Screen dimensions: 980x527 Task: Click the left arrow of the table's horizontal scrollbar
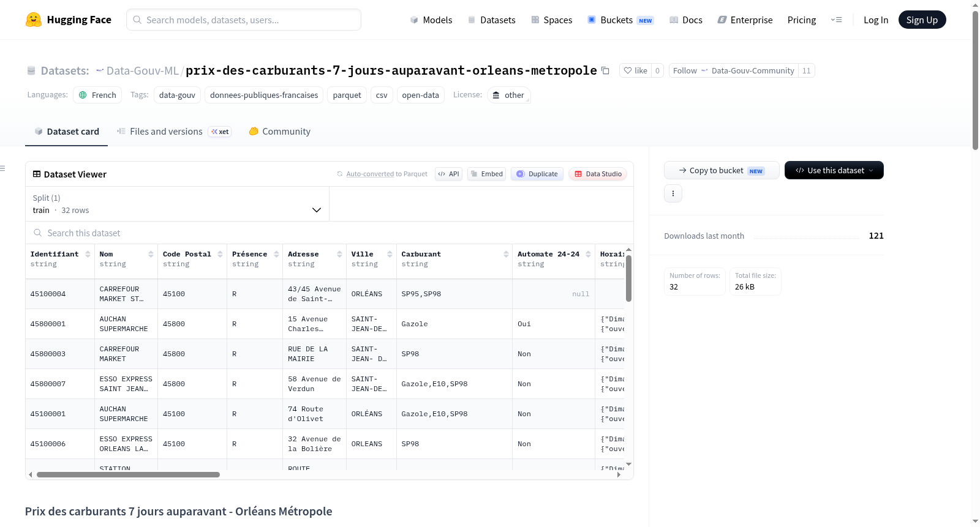click(30, 474)
